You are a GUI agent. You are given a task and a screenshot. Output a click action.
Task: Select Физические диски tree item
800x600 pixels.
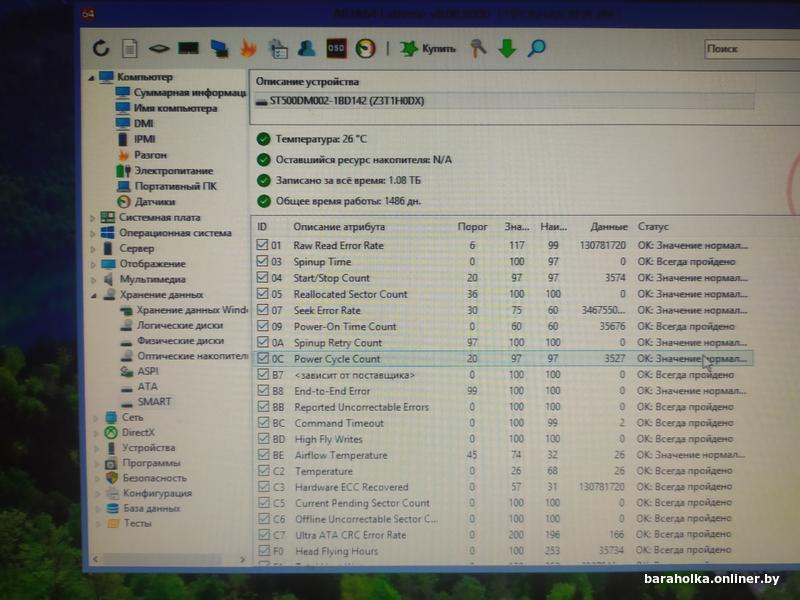(181, 340)
